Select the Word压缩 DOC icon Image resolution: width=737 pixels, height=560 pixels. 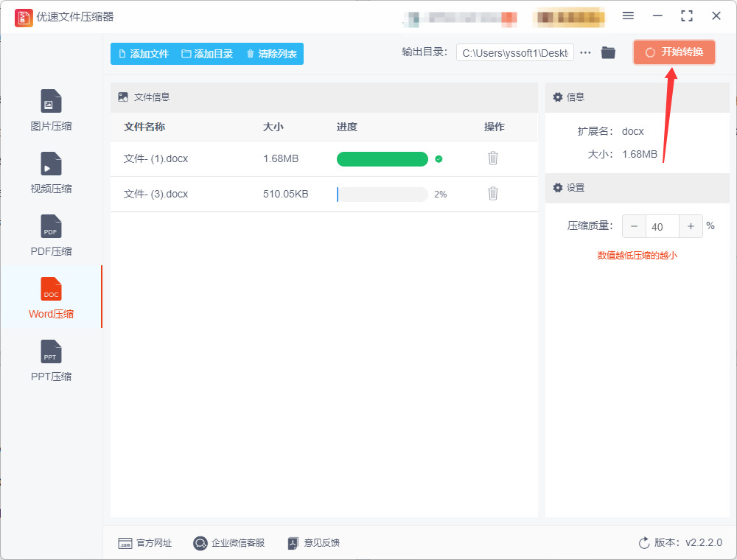[x=52, y=289]
